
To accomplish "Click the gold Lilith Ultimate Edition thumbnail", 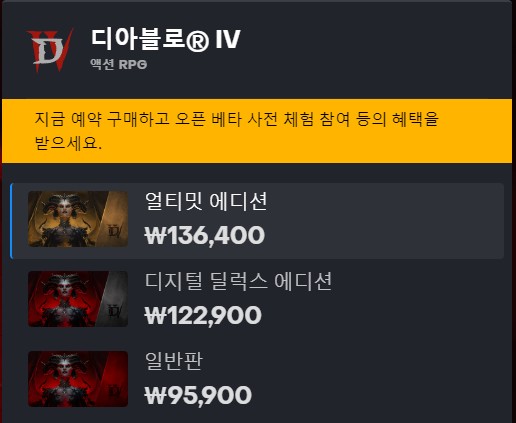I will click(78, 219).
